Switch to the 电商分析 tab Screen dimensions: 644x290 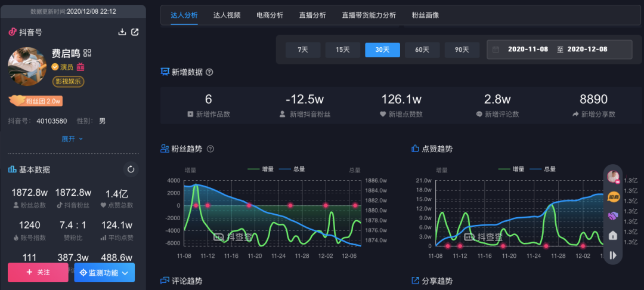click(270, 15)
